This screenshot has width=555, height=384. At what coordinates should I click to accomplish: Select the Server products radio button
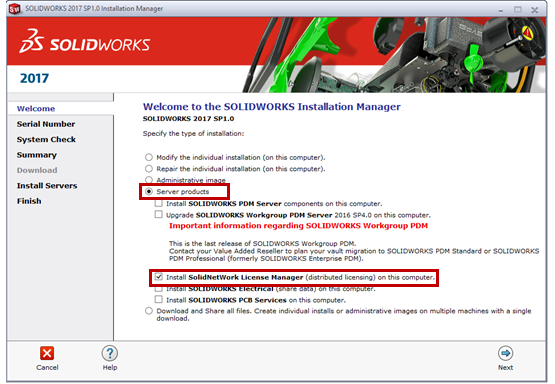tap(149, 191)
